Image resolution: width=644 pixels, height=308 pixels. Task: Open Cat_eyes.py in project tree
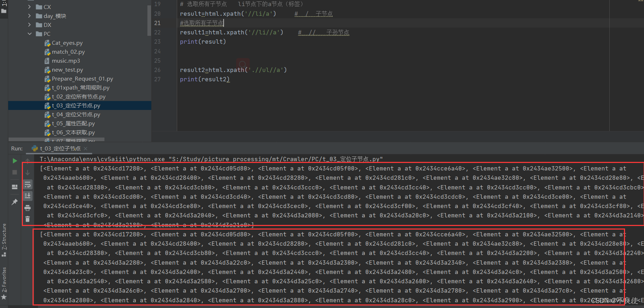[67, 43]
